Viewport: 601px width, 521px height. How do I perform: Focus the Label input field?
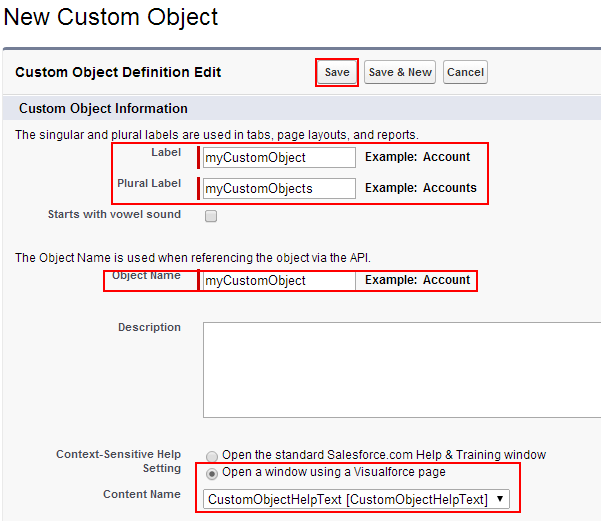coord(279,158)
